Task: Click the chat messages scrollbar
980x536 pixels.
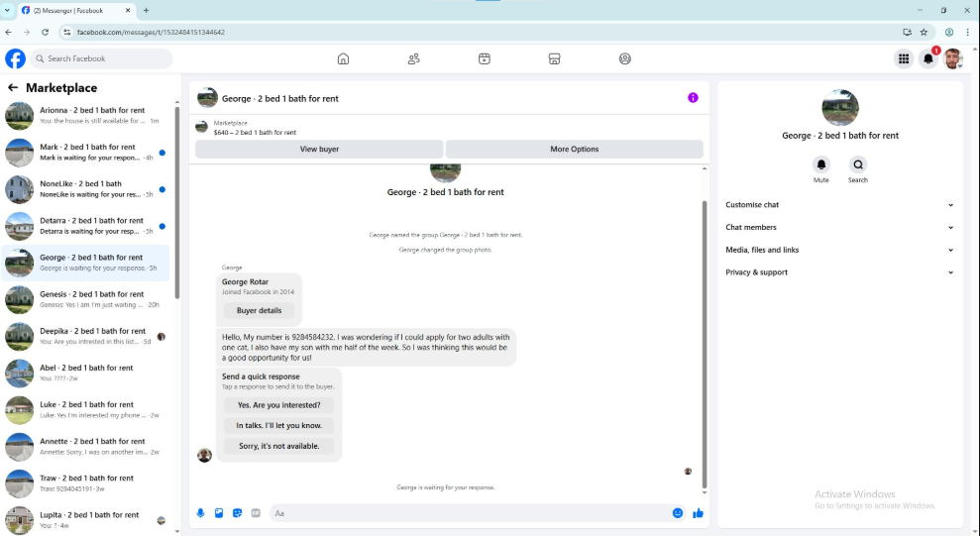Action: click(x=705, y=344)
